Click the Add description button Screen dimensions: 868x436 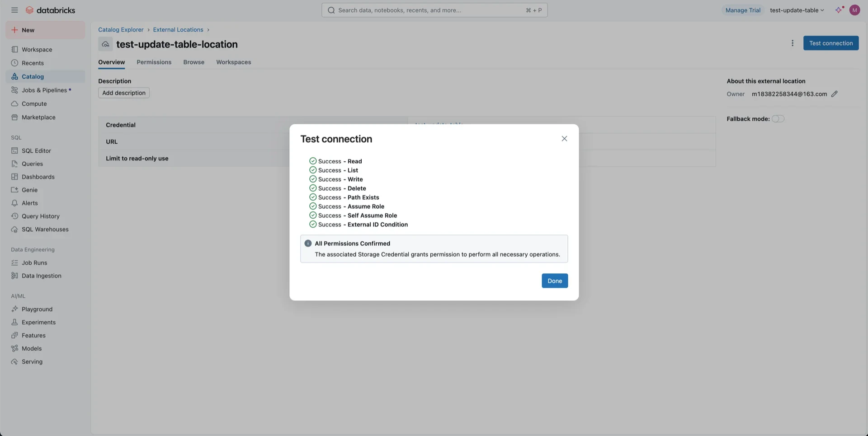click(x=124, y=93)
